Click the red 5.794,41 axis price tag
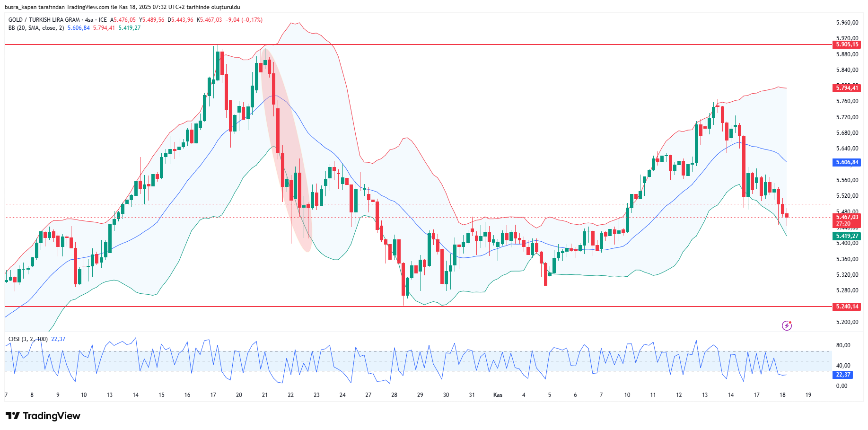The image size is (868, 430). 847,88
